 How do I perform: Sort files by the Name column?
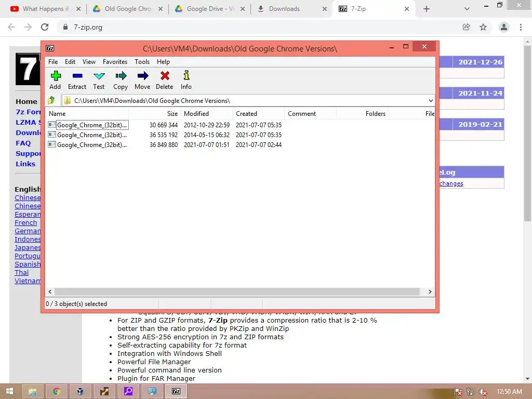point(87,114)
